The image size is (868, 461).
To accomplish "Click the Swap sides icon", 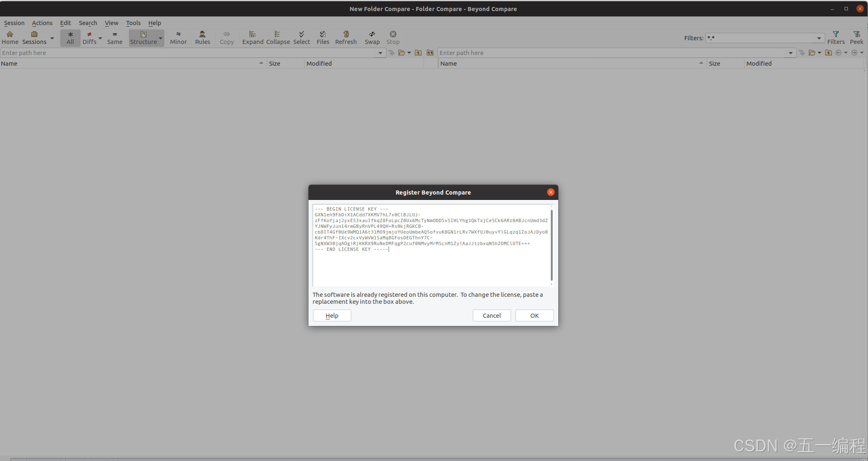I will click(372, 38).
